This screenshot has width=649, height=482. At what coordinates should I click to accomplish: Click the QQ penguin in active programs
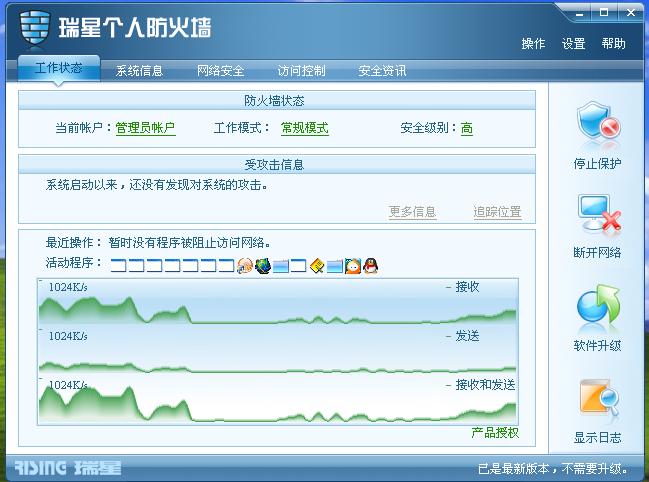(370, 266)
